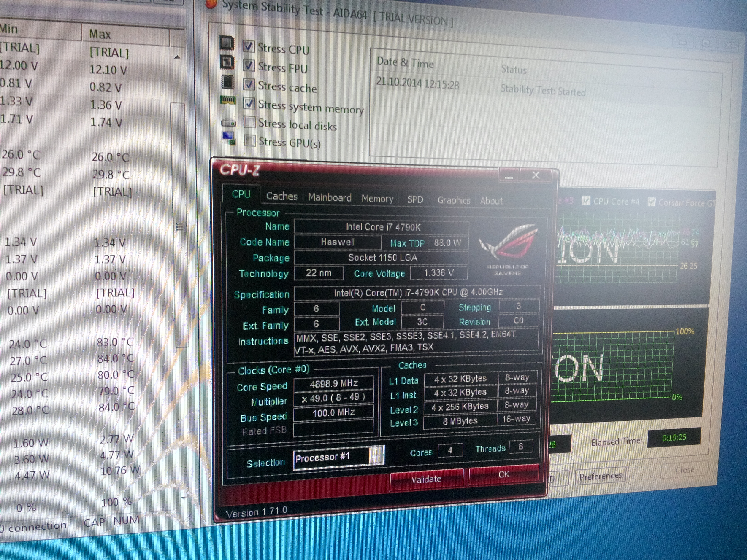Image resolution: width=747 pixels, height=560 pixels.
Task: Minimize the CPU-Z window
Action: [x=509, y=176]
